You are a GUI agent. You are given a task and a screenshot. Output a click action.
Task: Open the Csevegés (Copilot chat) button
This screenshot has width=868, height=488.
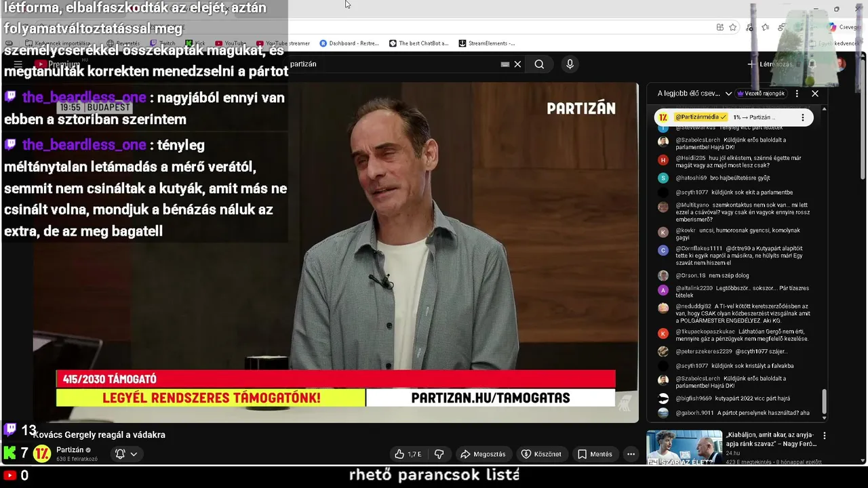click(844, 27)
